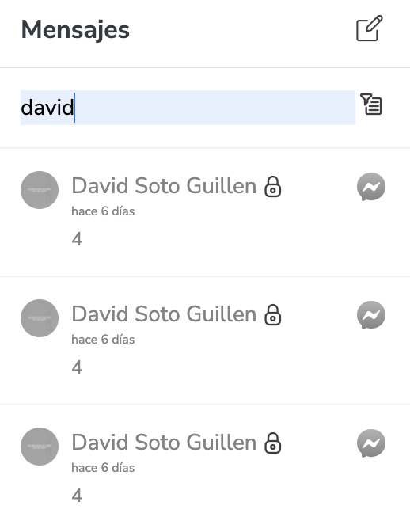Open the message filter list icon
This screenshot has width=410, height=532.
tap(371, 104)
